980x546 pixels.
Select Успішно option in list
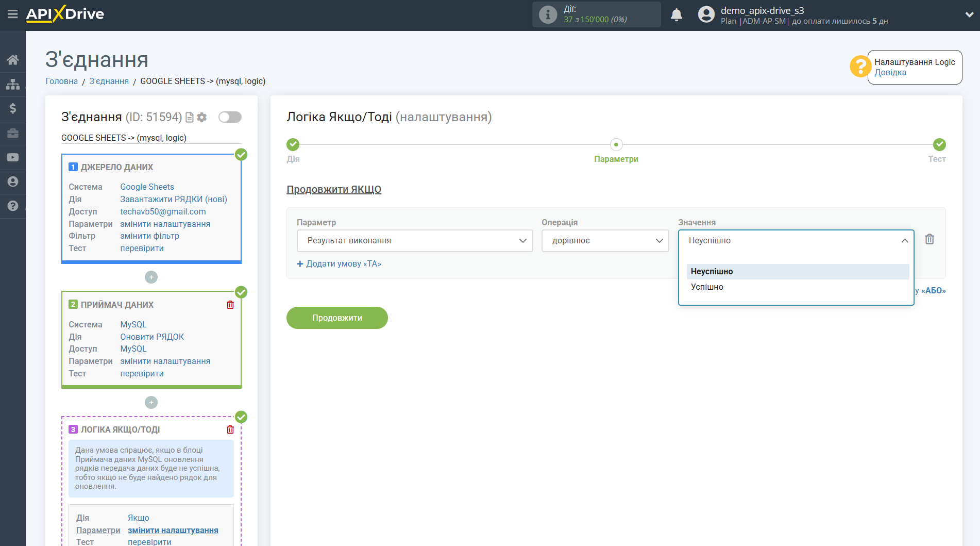(x=798, y=287)
